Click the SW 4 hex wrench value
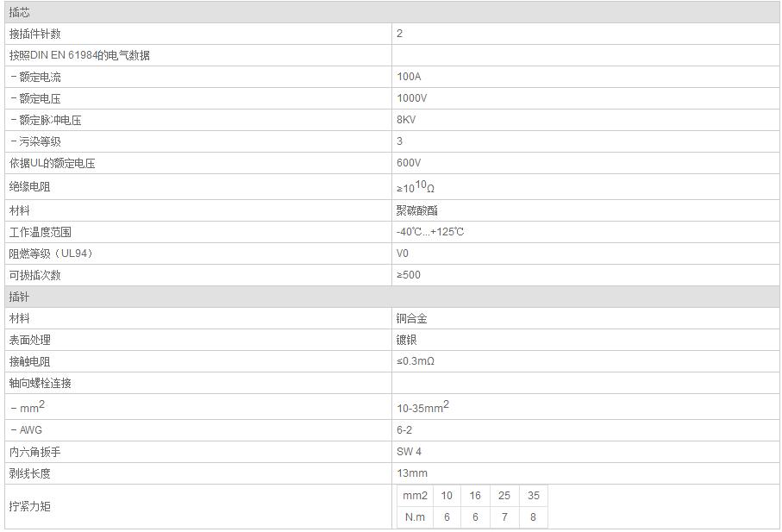This screenshot has width=782, height=532. click(409, 452)
